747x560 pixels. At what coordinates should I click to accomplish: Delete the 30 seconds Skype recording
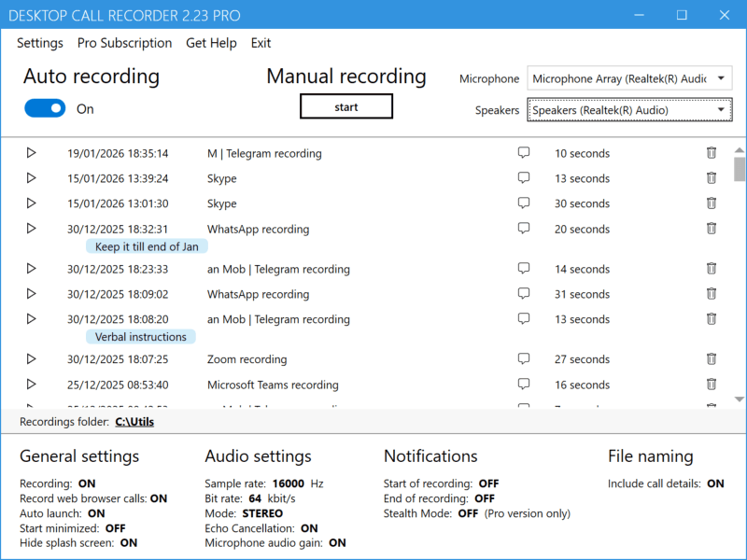[x=712, y=203]
